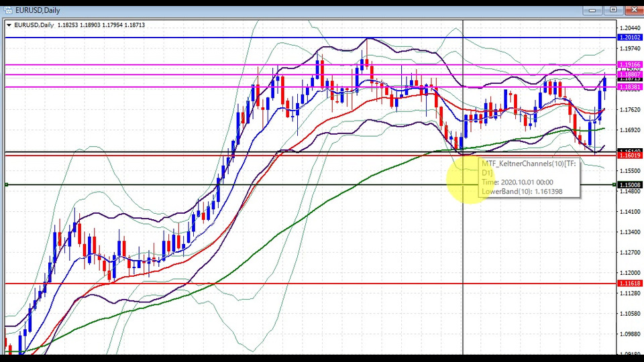Select the magenta 1.19166 price label
The width and height of the screenshot is (644, 362).
click(630, 64)
